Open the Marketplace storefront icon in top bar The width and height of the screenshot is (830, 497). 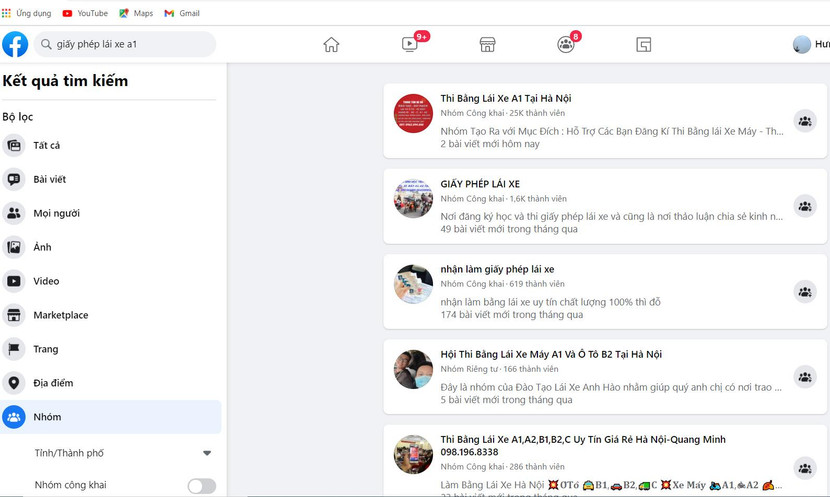coord(487,44)
